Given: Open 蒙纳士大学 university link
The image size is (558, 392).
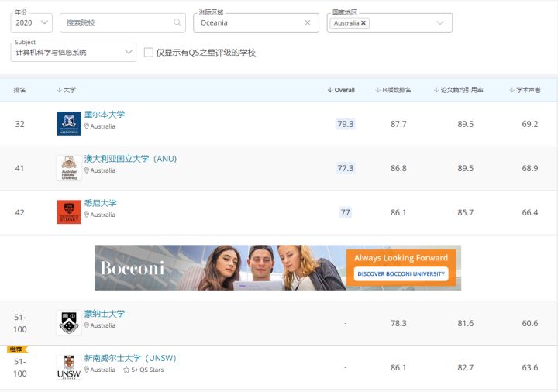Looking at the screenshot, I should pos(105,314).
